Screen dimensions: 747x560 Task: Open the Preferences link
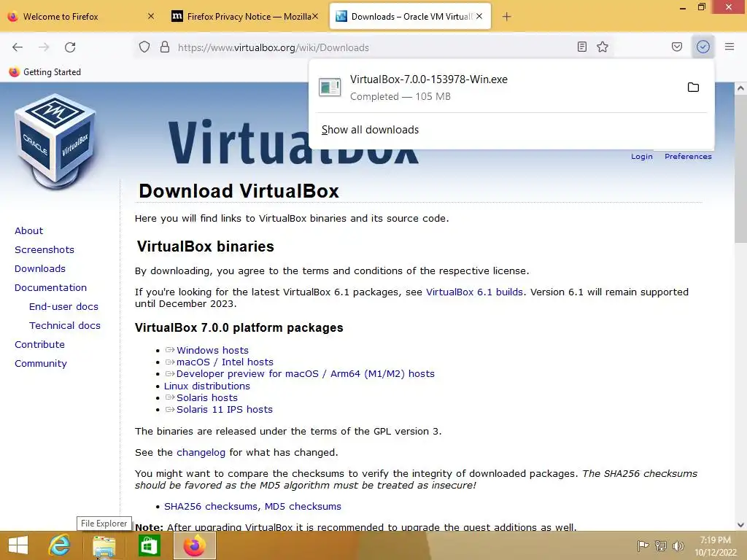(x=688, y=157)
